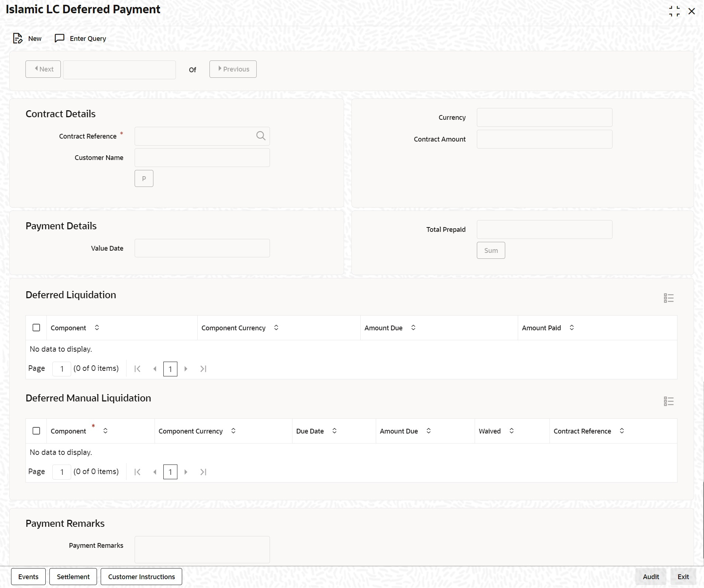Sort Deferred Liquidation by Component
This screenshot has width=704, height=588.
coord(97,327)
